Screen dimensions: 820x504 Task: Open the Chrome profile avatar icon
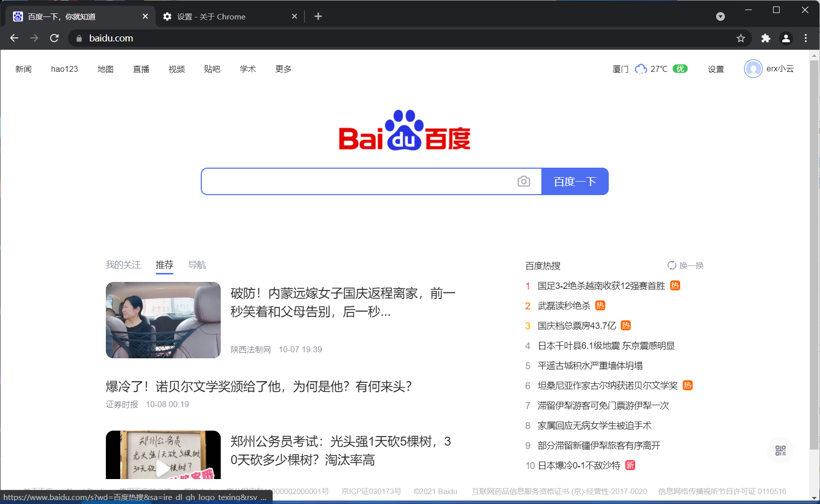(786, 38)
